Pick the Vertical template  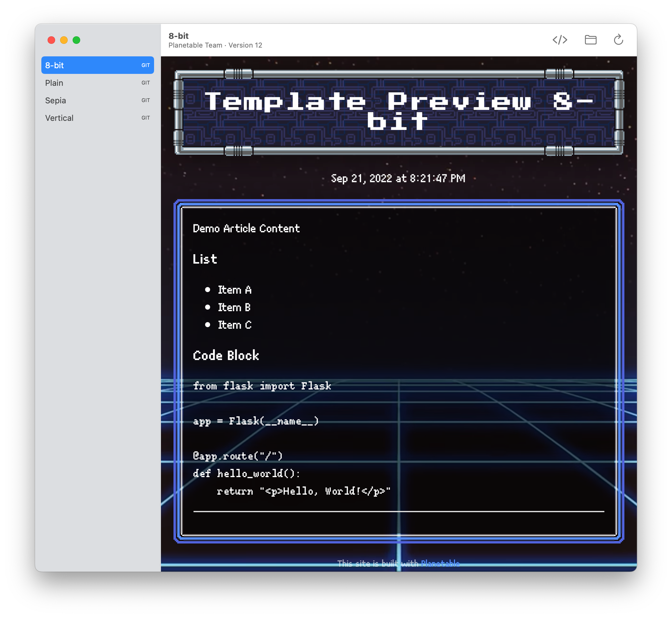coord(59,118)
